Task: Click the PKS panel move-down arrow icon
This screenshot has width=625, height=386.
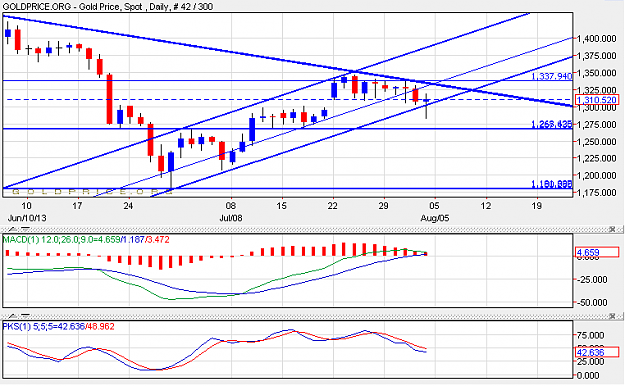Action: pos(25,316)
